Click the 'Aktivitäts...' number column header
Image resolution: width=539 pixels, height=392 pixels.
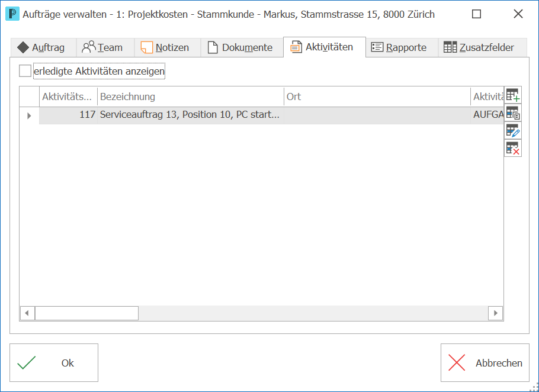(68, 97)
